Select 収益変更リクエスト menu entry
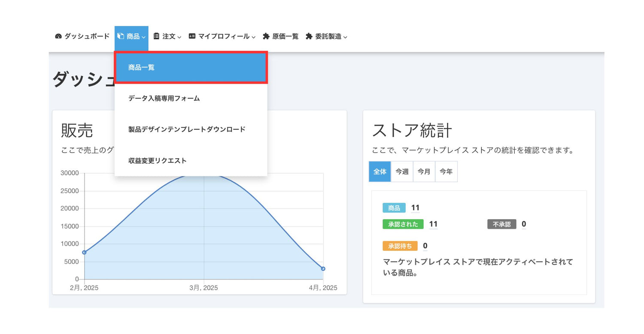Screen dimensions: 644x334 (x=191, y=160)
